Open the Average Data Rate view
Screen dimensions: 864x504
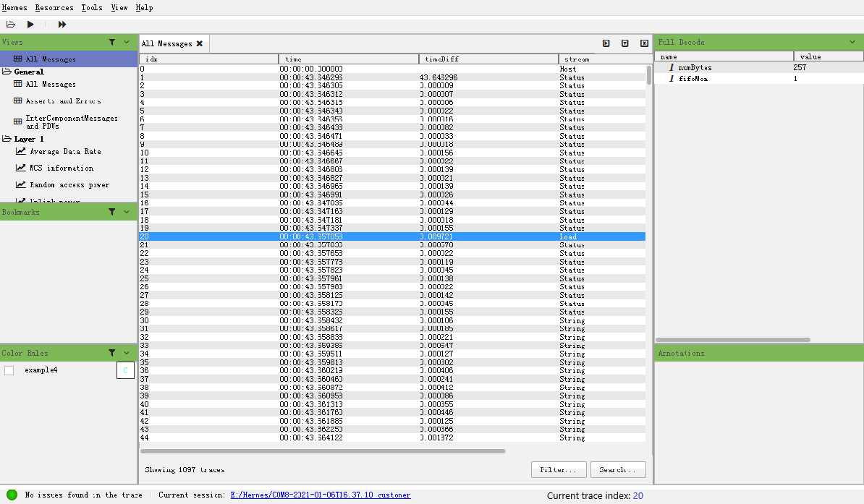click(x=64, y=152)
